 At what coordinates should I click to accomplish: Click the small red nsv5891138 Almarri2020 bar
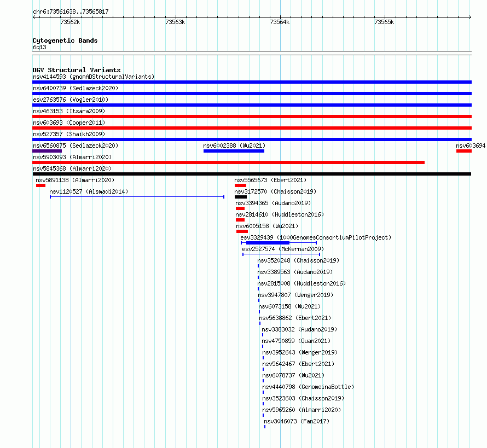[40, 185]
